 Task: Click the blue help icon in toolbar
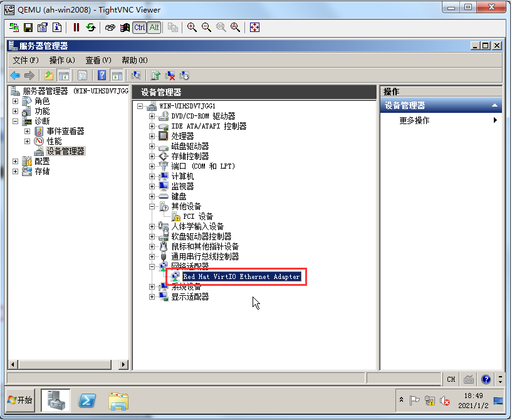(x=102, y=75)
